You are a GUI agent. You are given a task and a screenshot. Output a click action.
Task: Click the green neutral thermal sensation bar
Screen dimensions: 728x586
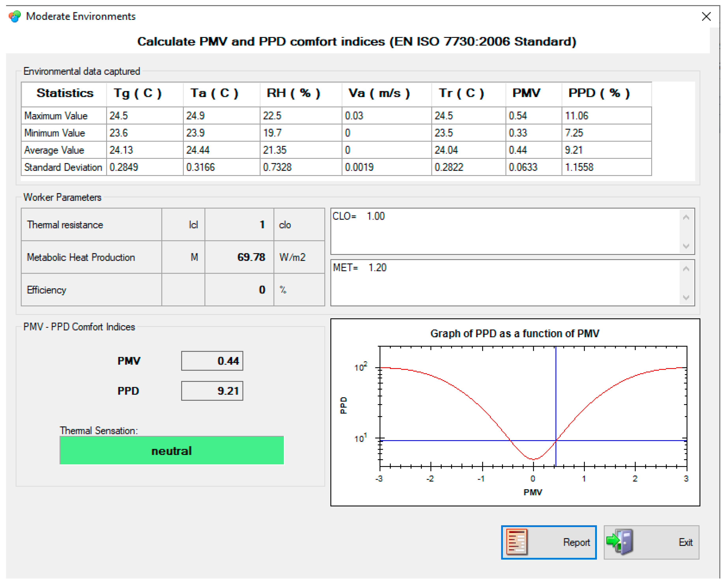click(x=172, y=451)
